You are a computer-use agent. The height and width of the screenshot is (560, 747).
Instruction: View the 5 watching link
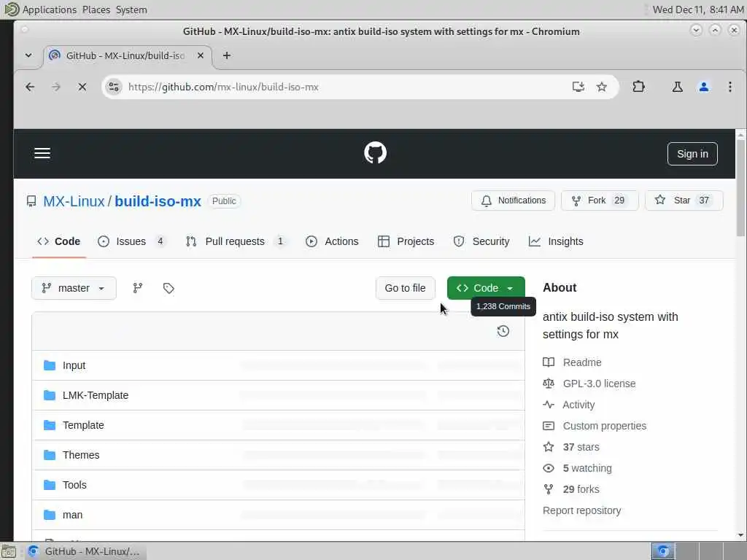[x=587, y=468]
